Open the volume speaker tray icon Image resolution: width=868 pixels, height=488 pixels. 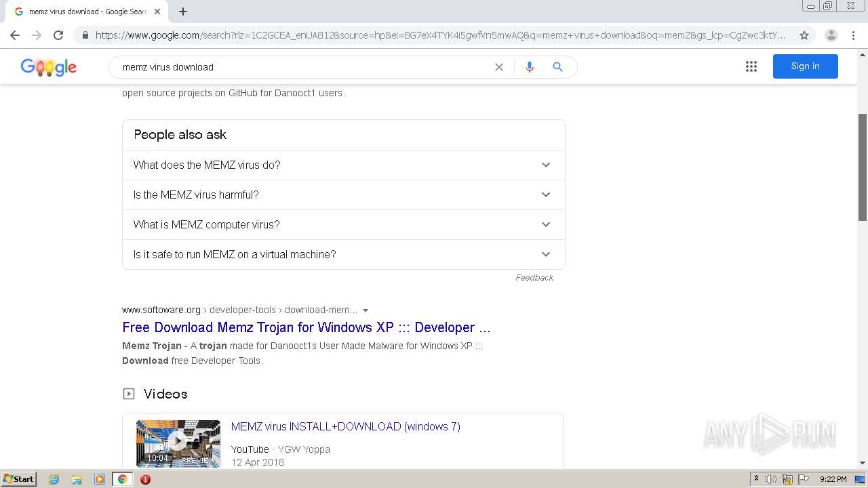click(770, 479)
